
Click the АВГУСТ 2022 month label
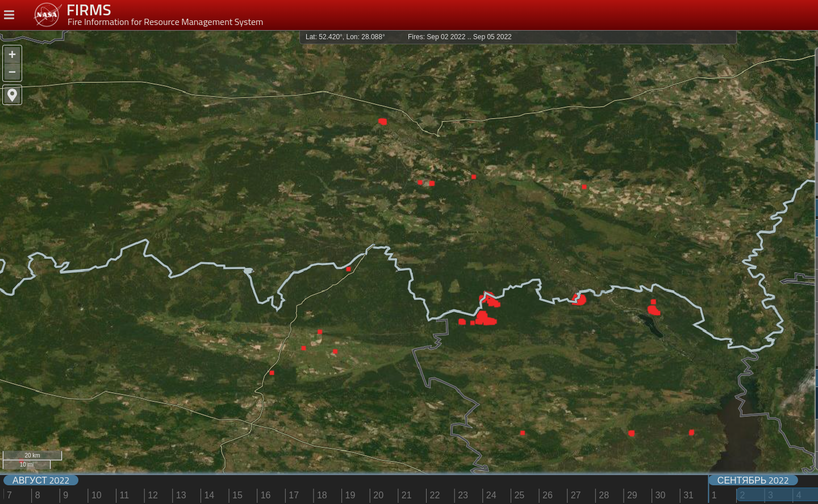(x=41, y=480)
